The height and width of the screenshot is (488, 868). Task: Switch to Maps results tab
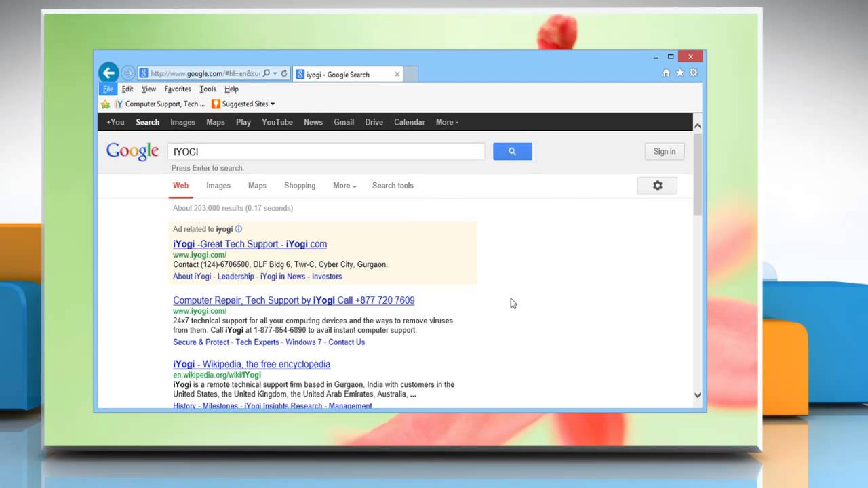(x=257, y=186)
